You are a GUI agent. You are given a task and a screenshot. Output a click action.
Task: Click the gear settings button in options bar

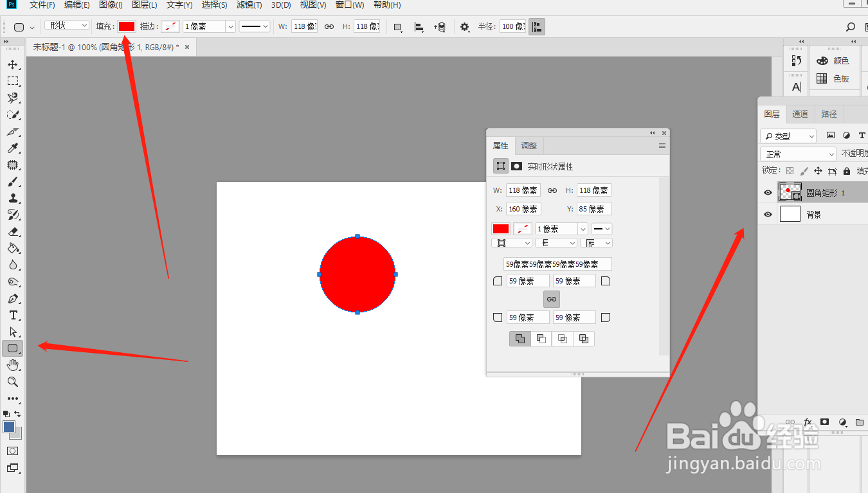464,26
